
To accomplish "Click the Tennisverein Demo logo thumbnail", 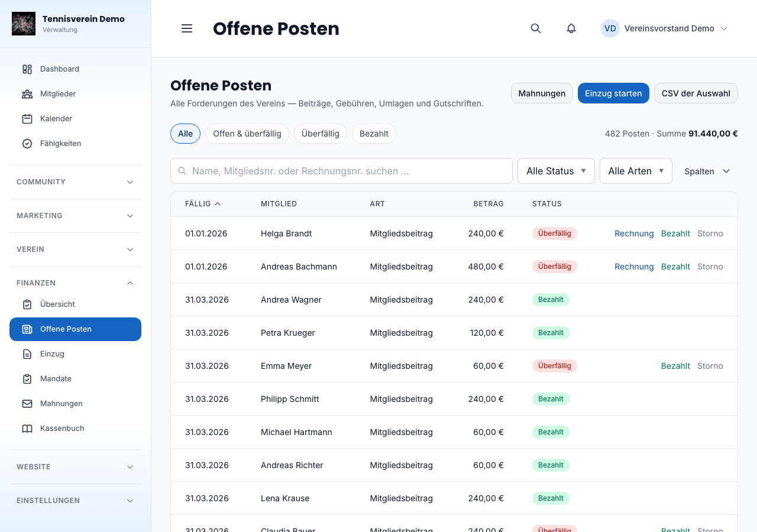I will [24, 24].
